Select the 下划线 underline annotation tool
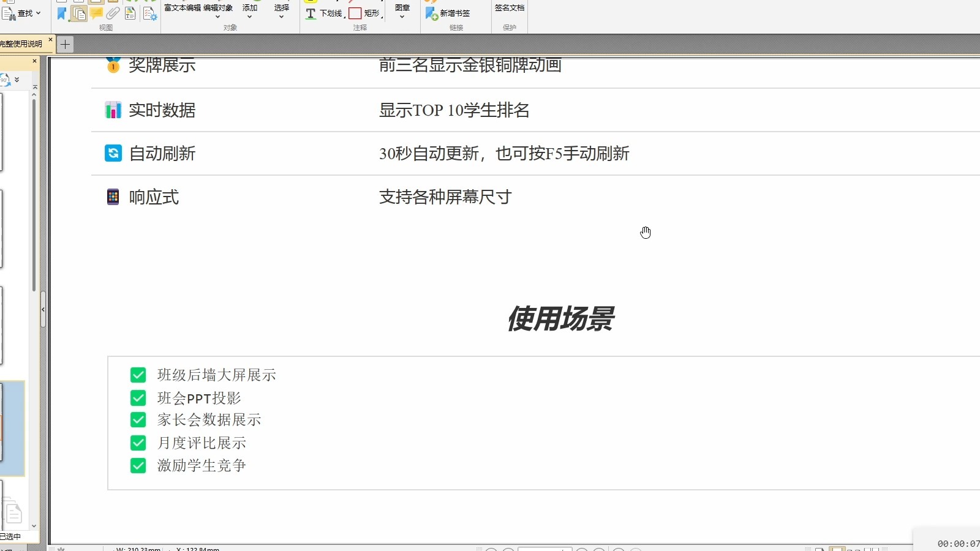 323,13
